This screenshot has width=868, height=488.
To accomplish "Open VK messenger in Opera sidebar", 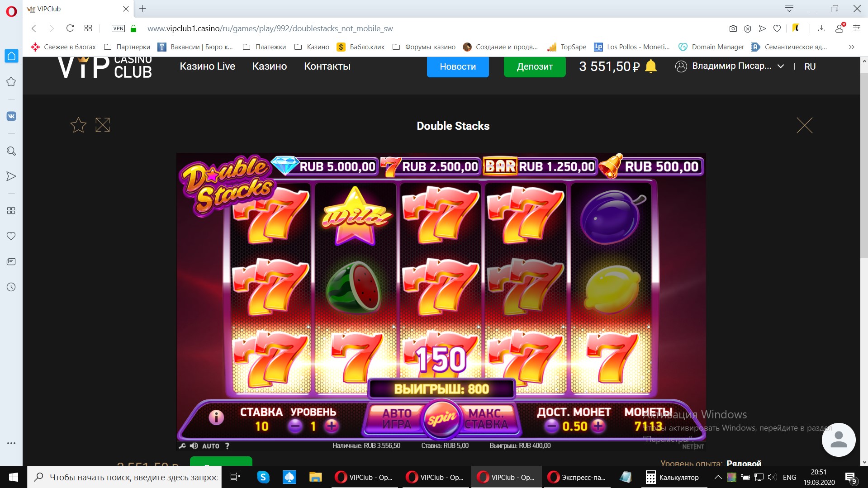I will pos(11,116).
